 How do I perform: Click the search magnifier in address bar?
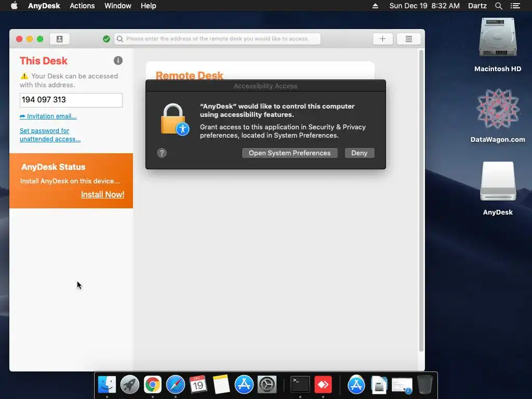[x=120, y=39]
